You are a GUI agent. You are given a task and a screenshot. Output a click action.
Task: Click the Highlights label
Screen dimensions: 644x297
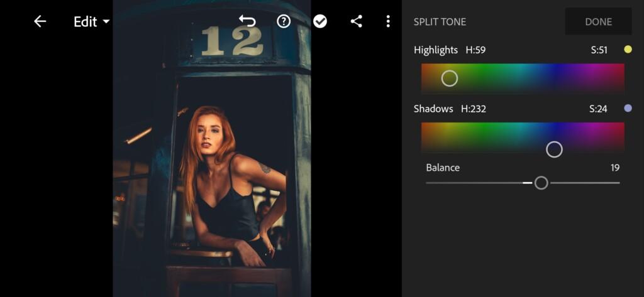pos(436,50)
